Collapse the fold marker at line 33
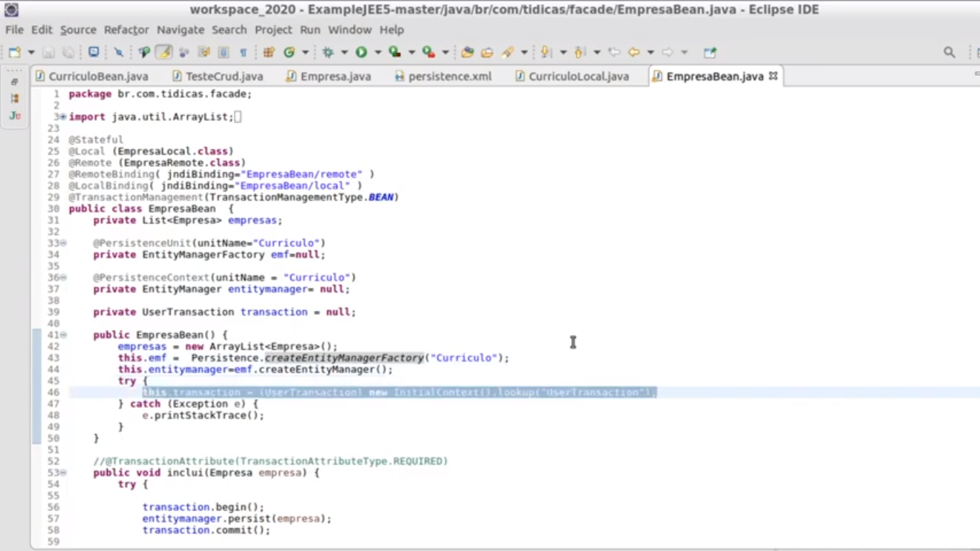Screen dimensions: 980x551 coord(63,243)
